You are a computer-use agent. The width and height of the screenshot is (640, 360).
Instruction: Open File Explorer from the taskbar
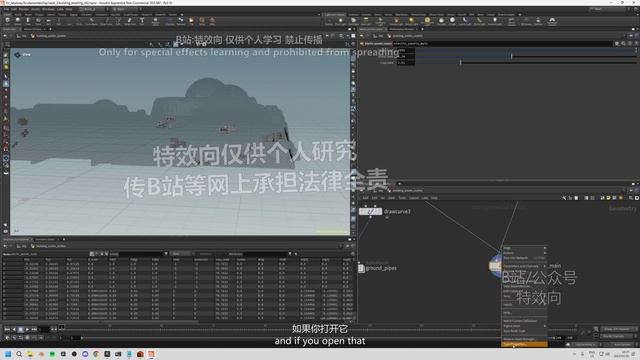coord(30,354)
